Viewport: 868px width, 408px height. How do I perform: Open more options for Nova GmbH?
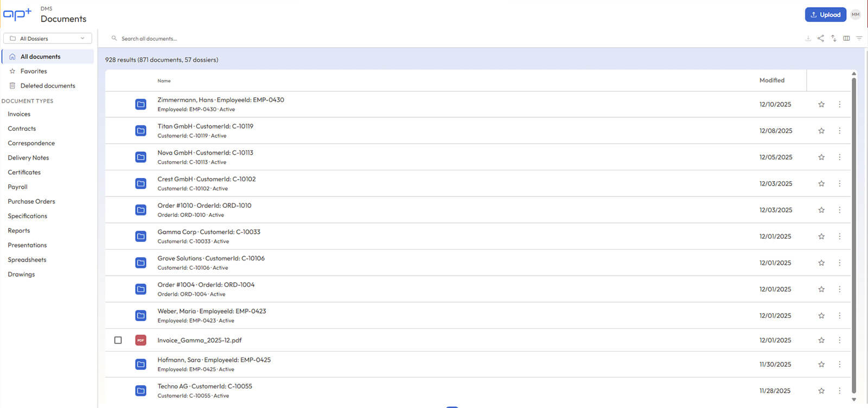pos(839,157)
